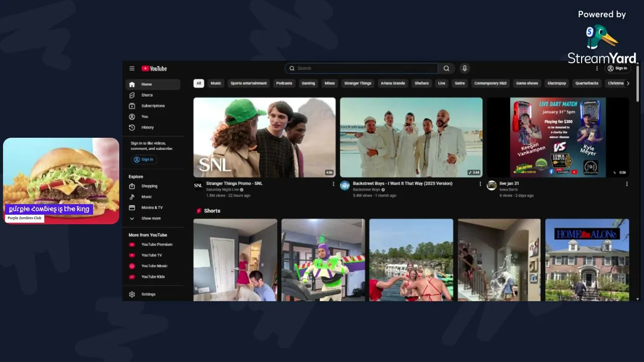
Task: Select the Sports entertainment chip
Action: click(x=249, y=83)
